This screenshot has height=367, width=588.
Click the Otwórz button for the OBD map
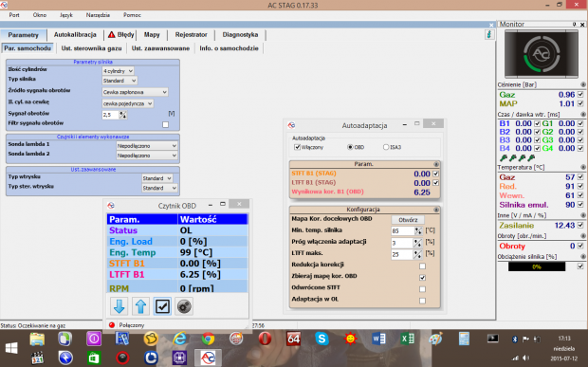[408, 220]
